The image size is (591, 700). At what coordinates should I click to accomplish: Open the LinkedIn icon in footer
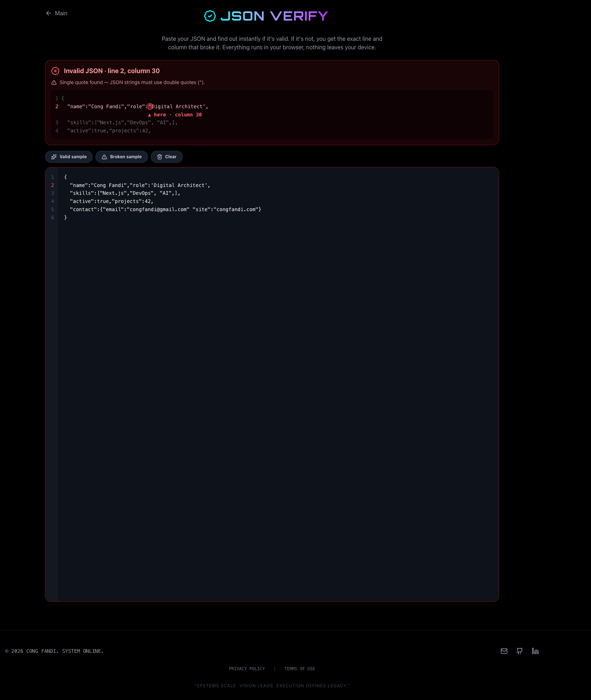point(535,651)
